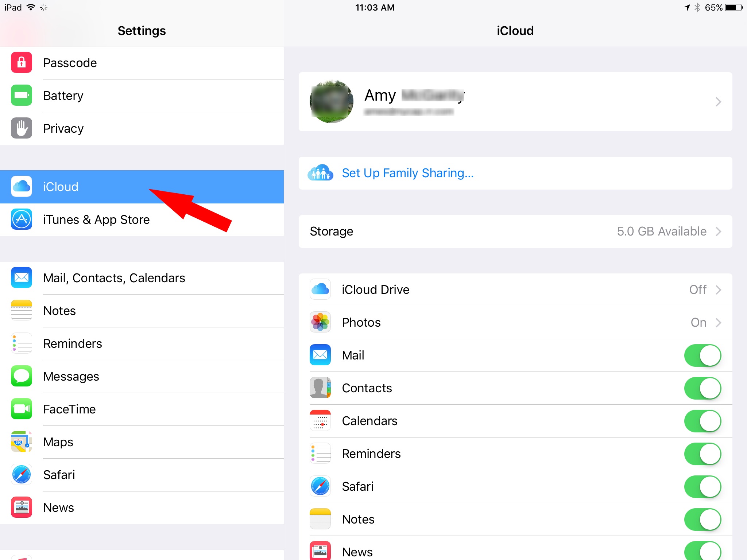The width and height of the screenshot is (747, 560).
Task: Tap the Messages bubble icon
Action: point(22,376)
